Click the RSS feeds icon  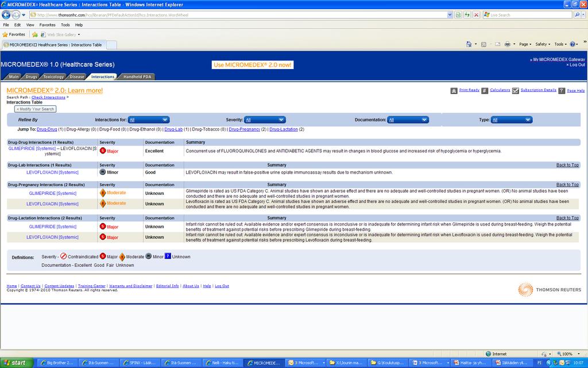tap(483, 44)
